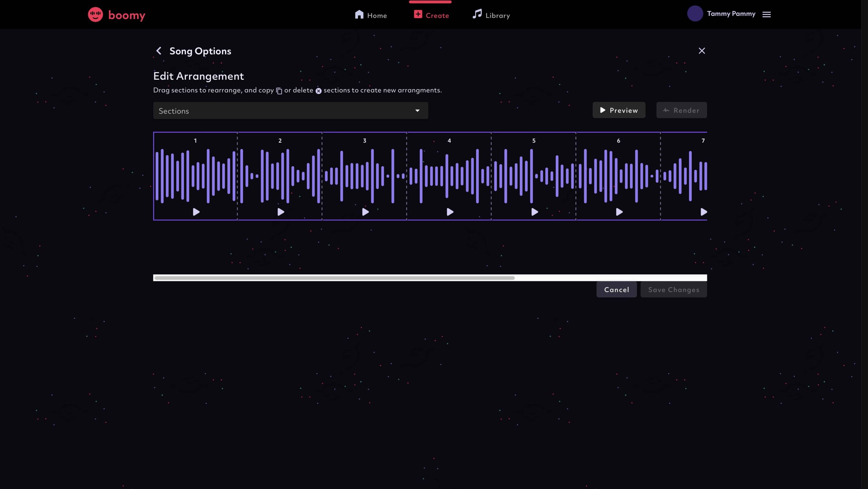Play section 6 audio
Image resolution: width=868 pixels, height=489 pixels.
point(619,212)
